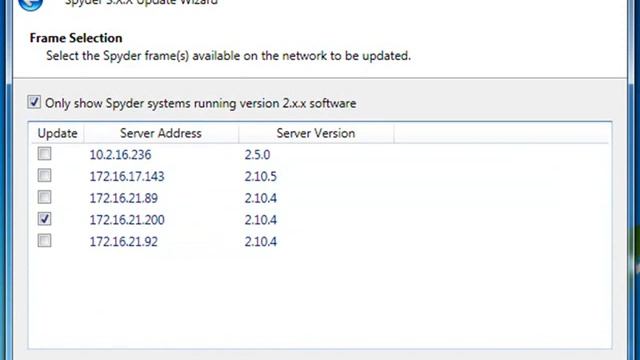Check update box for 172.16.21.89
Screen dimensions: 640x360
point(44,197)
